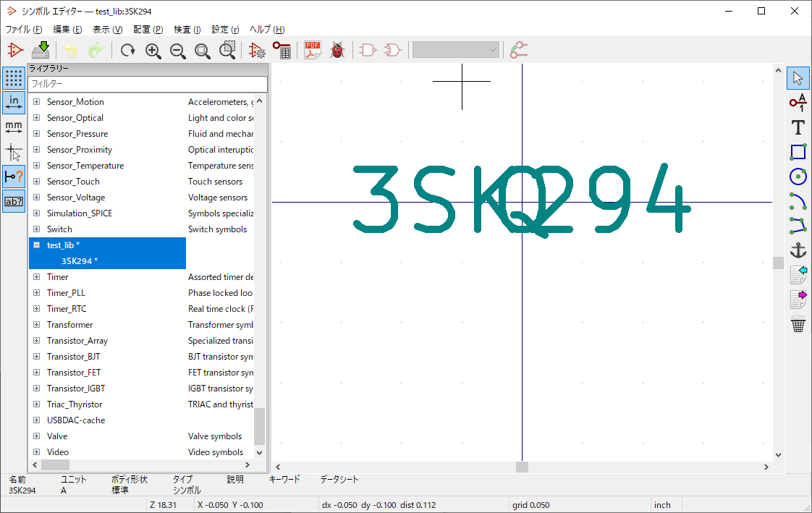Image resolution: width=812 pixels, height=513 pixels.
Task: Open the electrical rules check bug icon
Action: pos(337,50)
